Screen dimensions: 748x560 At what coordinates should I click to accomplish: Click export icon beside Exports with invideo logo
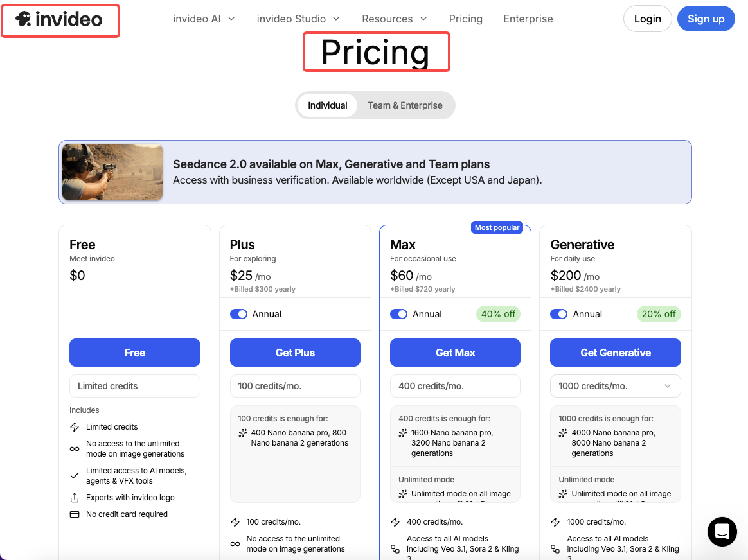pos(75,498)
